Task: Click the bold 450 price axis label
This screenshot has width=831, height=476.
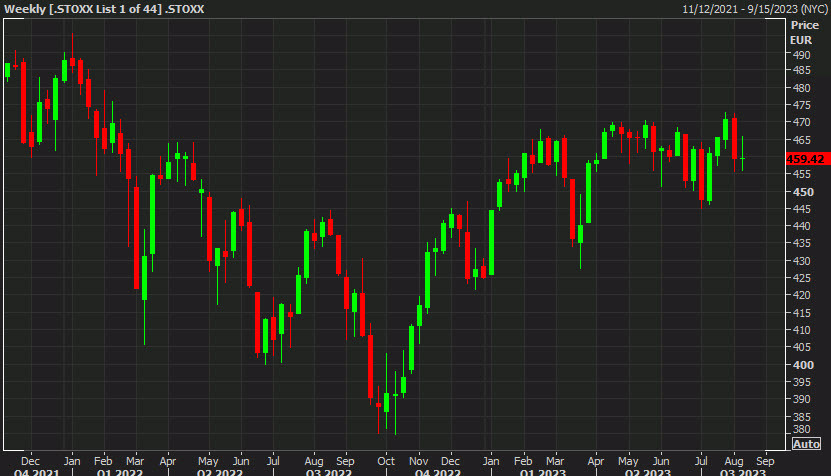Action: [x=803, y=192]
